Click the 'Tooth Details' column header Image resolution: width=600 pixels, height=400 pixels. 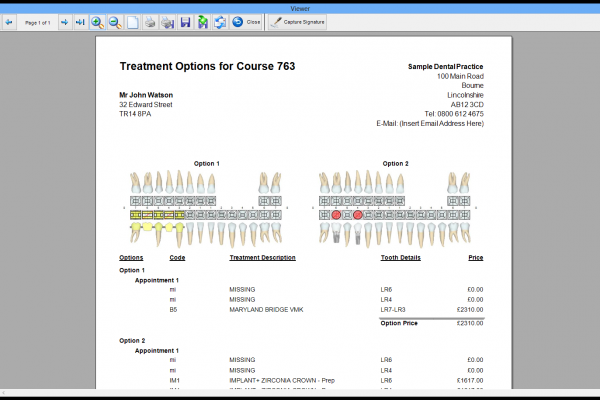click(x=401, y=258)
